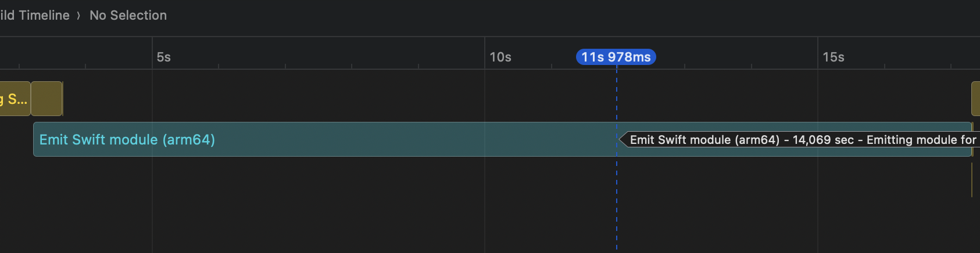
Task: Click the 5s label on the time ruler
Action: coord(163,57)
